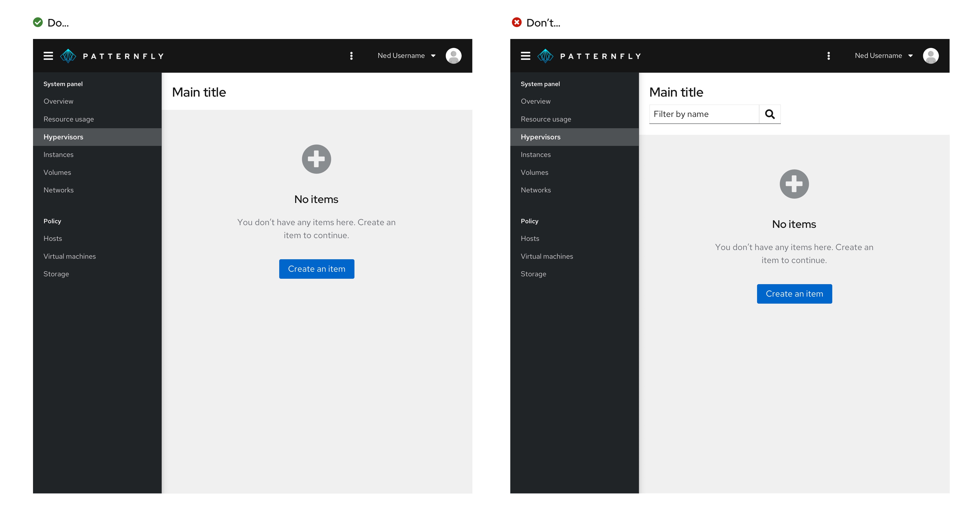Click Policy heading in Don't example
This screenshot has height=525, width=980.
(x=530, y=221)
